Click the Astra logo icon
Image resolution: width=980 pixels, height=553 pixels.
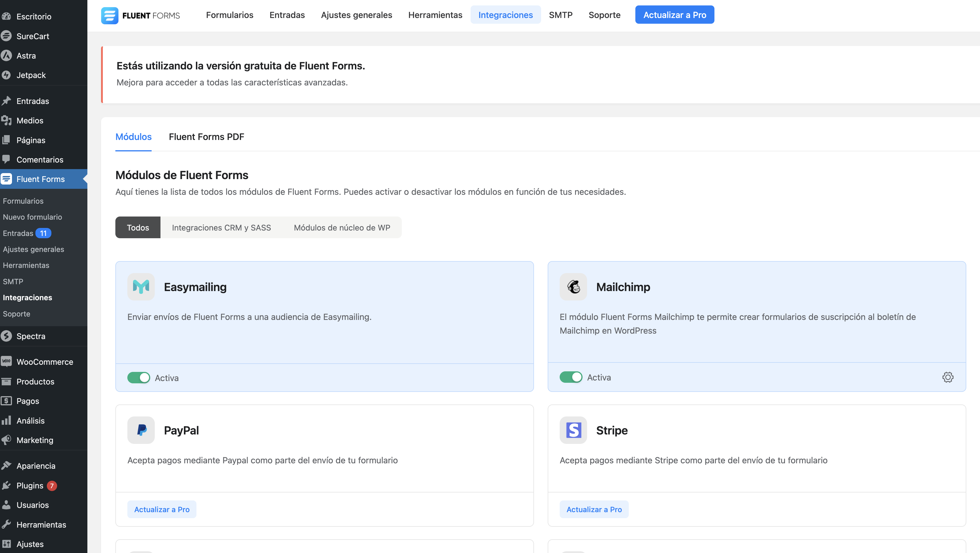(x=6, y=56)
